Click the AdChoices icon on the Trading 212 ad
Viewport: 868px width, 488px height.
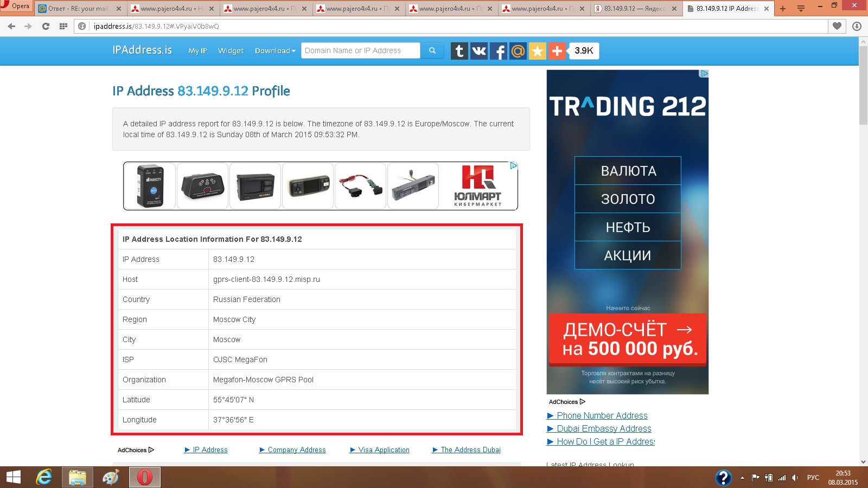704,74
